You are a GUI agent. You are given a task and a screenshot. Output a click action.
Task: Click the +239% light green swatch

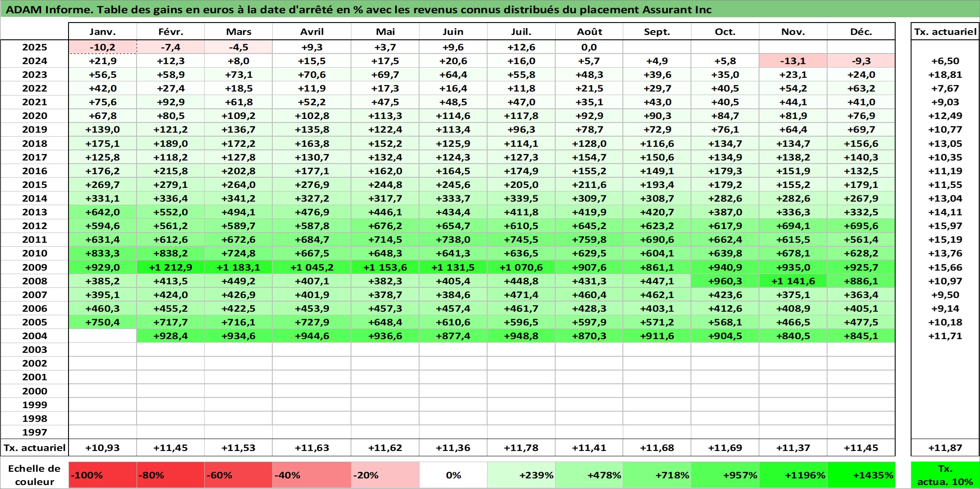point(521,475)
